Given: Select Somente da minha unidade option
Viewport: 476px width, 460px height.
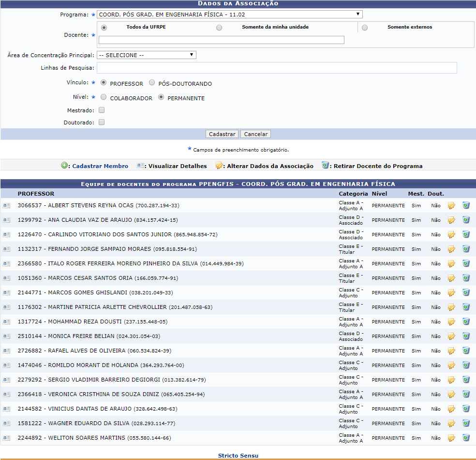Looking at the screenshot, I should tap(219, 28).
